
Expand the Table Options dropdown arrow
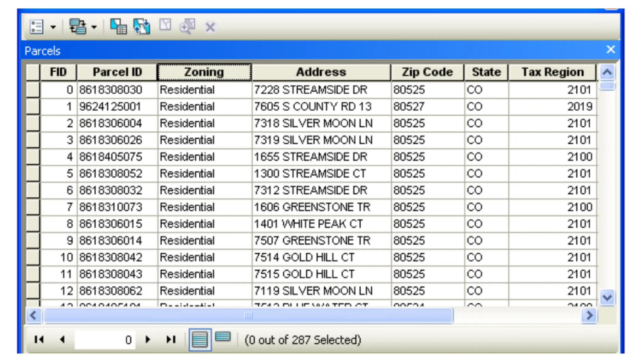(53, 27)
